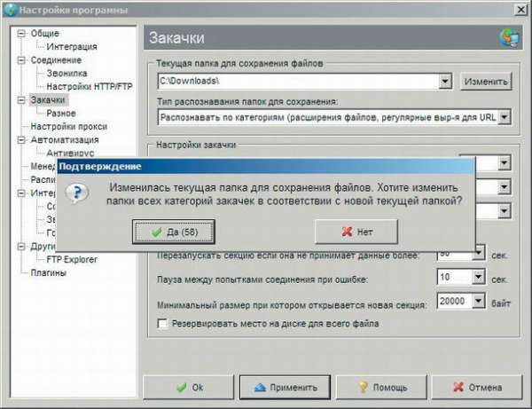Screen dimensions: 532x409
Task: Select Общие in the settings tree
Action: coord(44,34)
